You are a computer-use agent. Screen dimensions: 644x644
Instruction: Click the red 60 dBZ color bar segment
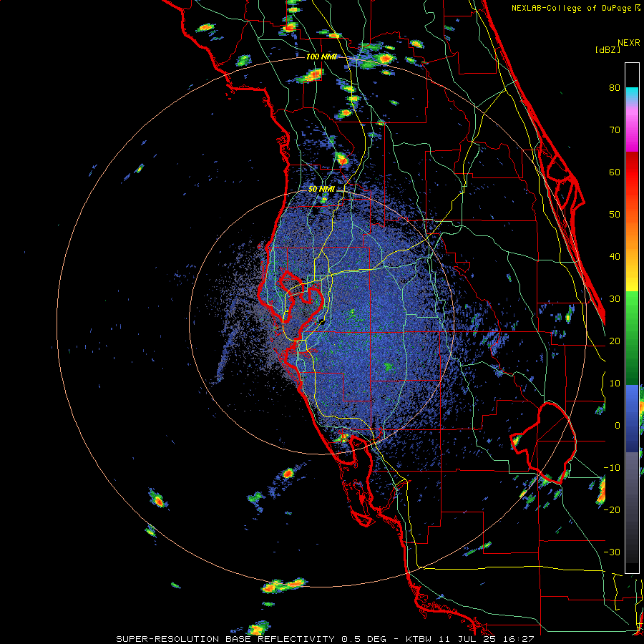click(632, 172)
